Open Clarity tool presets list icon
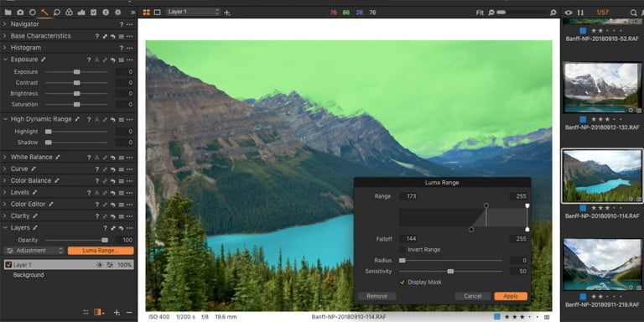Viewport: 644px width, 322px height. point(121,216)
